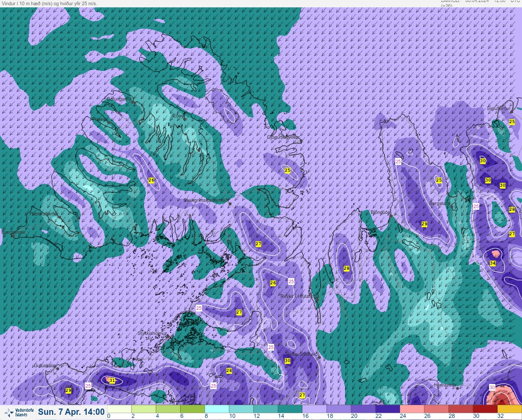Click the Patreksfjörður station label

click(44, 214)
